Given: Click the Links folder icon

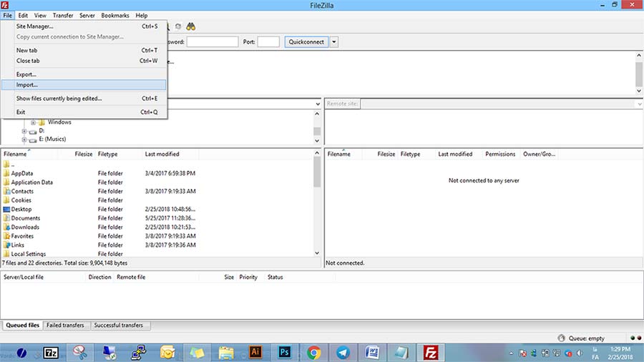Looking at the screenshot, I should (6, 245).
